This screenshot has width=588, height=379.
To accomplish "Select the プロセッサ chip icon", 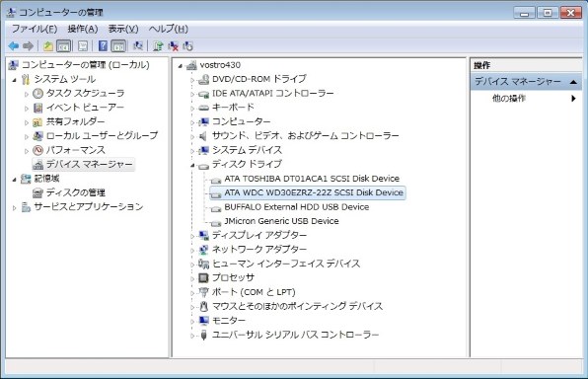I will click(203, 277).
